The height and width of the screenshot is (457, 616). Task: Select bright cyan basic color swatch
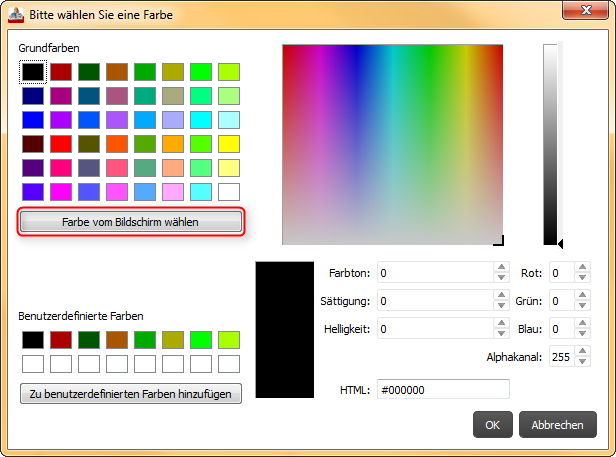201,120
